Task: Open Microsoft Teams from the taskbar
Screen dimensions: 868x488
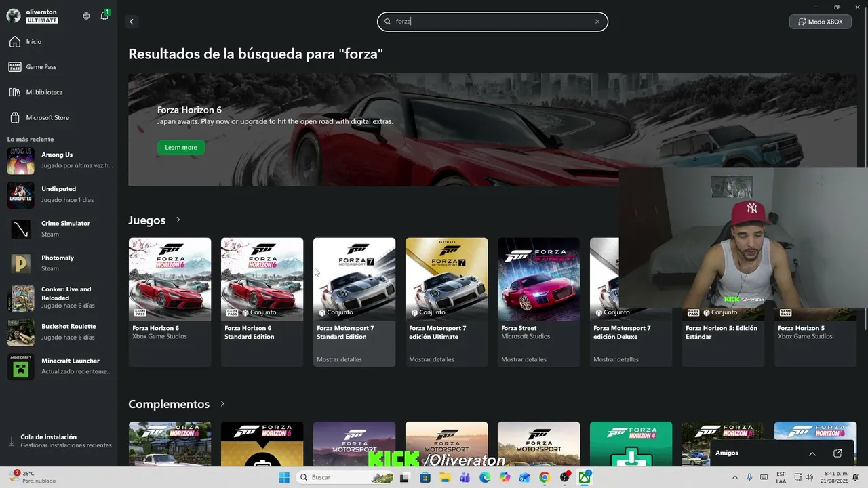Action: 465,477
